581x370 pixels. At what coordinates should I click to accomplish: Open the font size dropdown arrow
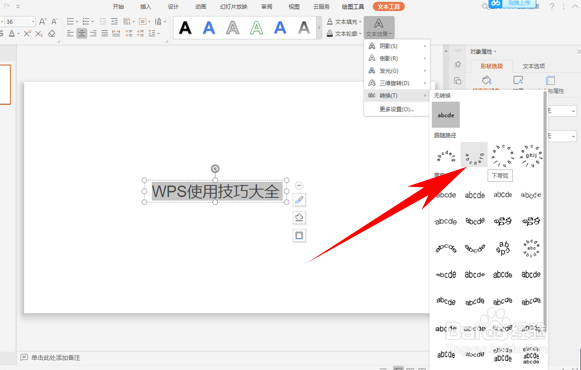[33, 21]
